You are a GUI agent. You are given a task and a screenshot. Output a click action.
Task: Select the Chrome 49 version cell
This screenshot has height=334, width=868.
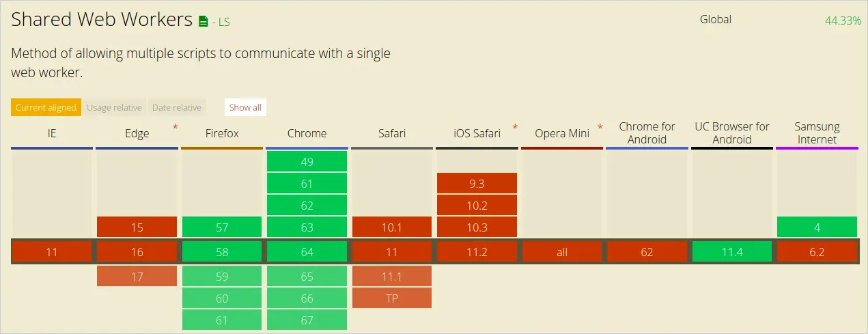tap(307, 161)
